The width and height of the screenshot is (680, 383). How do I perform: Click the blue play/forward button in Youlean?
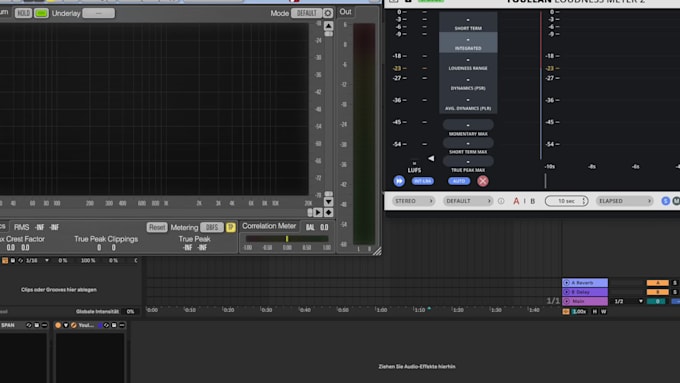399,181
